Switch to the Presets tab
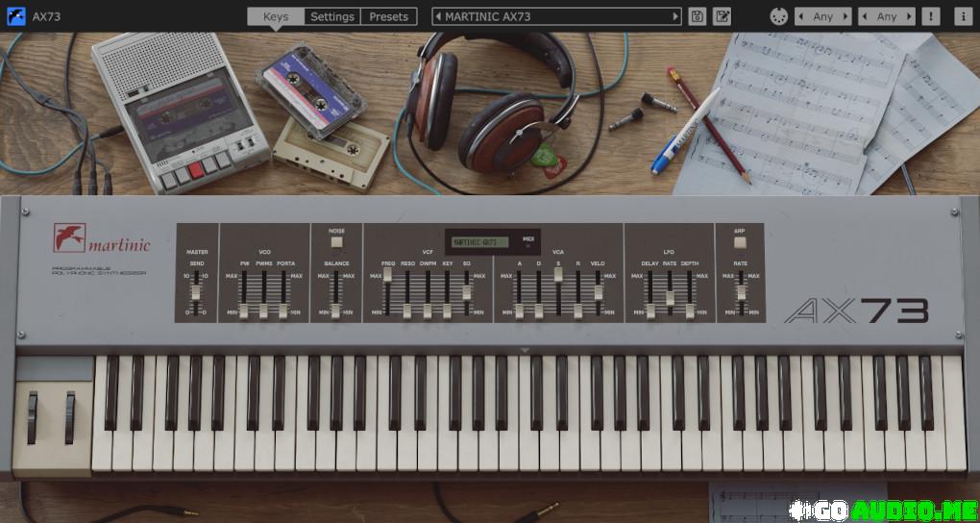 click(389, 17)
